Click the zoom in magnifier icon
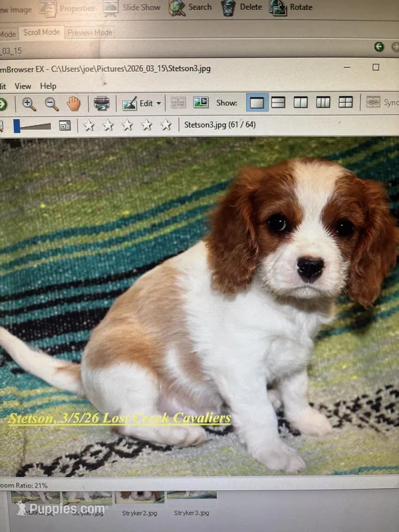 [29, 104]
